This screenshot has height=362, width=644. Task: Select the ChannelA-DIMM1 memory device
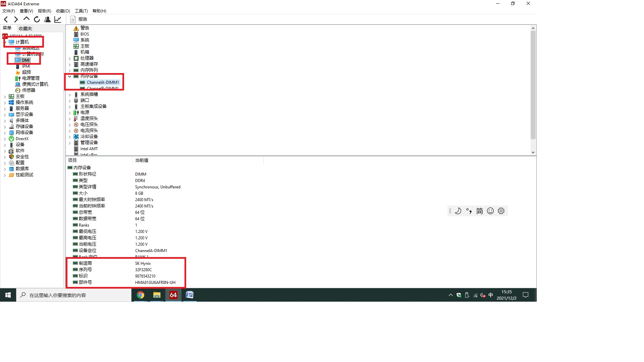[x=103, y=82]
